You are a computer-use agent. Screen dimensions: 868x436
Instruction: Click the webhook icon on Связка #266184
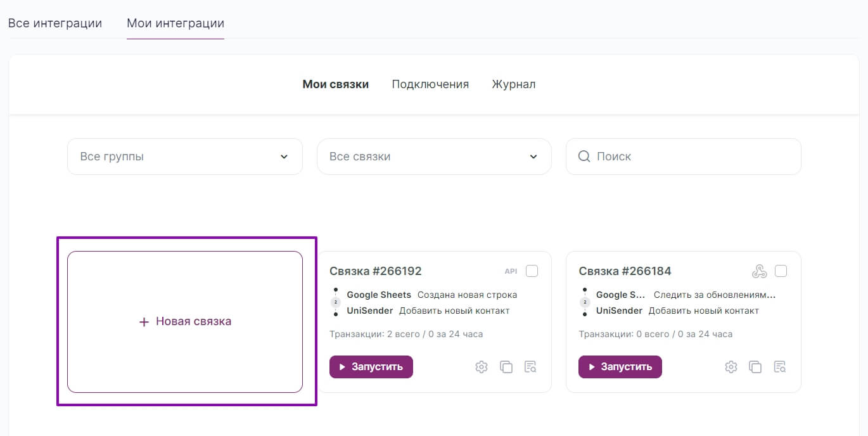759,271
